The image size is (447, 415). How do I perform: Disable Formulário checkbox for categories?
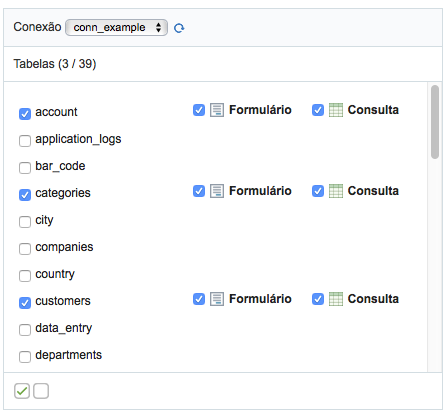tap(199, 191)
